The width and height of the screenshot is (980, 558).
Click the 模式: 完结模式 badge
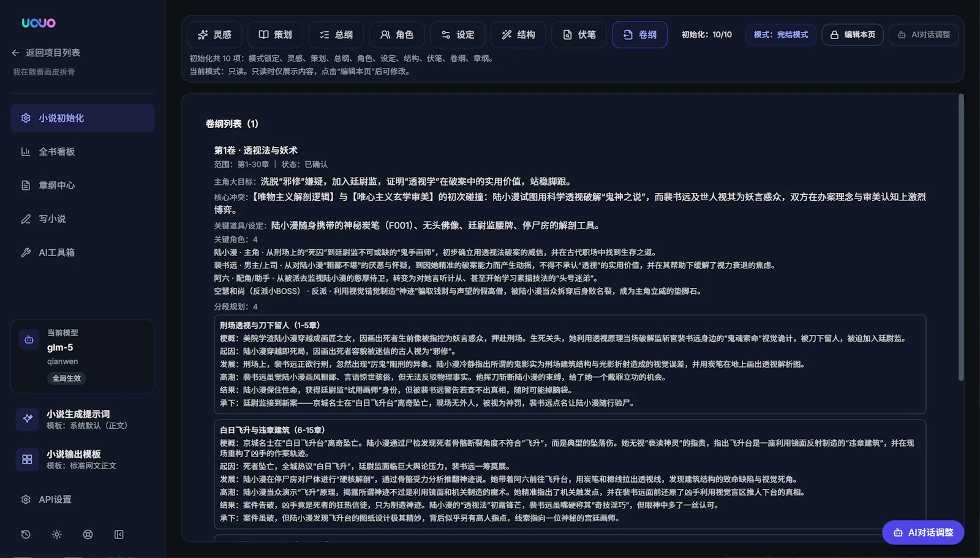[780, 35]
